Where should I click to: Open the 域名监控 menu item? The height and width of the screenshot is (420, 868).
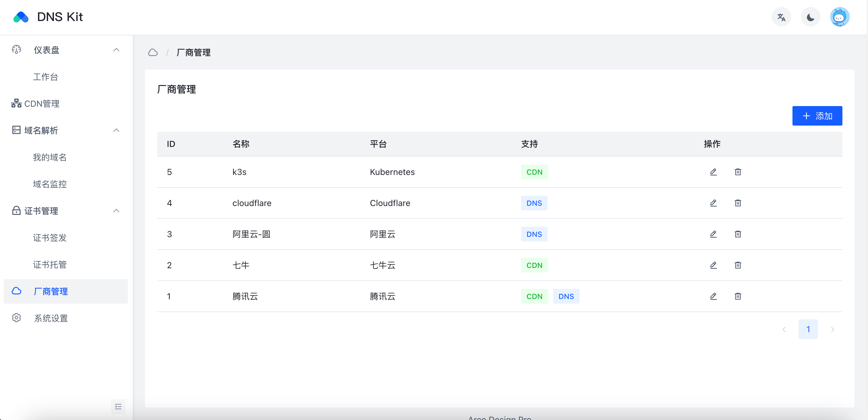66,184
